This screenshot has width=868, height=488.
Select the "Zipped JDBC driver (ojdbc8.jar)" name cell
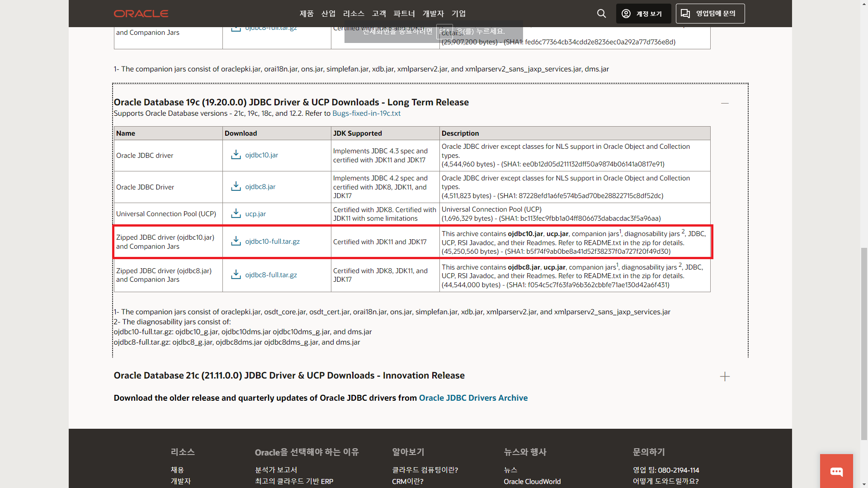pyautogui.click(x=168, y=275)
